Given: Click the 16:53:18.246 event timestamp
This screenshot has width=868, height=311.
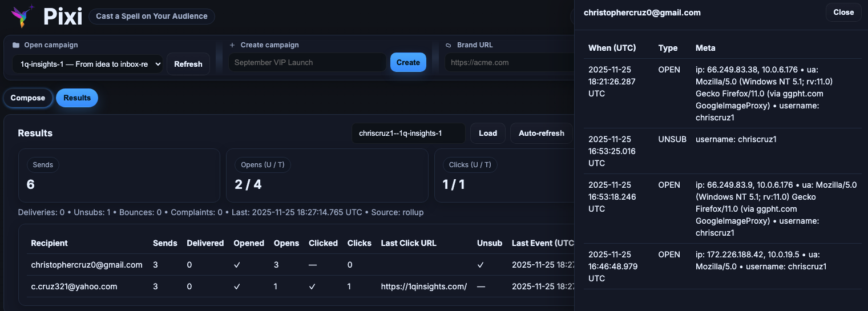Looking at the screenshot, I should 612,197.
